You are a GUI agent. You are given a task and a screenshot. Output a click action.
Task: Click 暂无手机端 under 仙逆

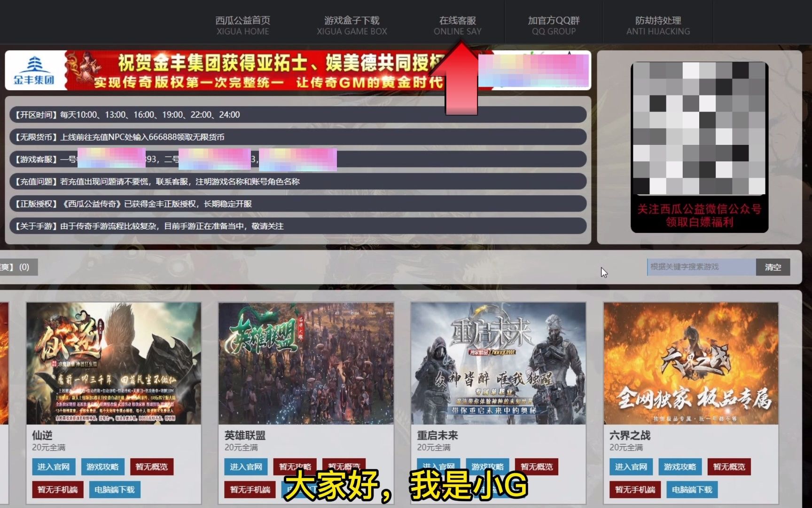click(58, 490)
